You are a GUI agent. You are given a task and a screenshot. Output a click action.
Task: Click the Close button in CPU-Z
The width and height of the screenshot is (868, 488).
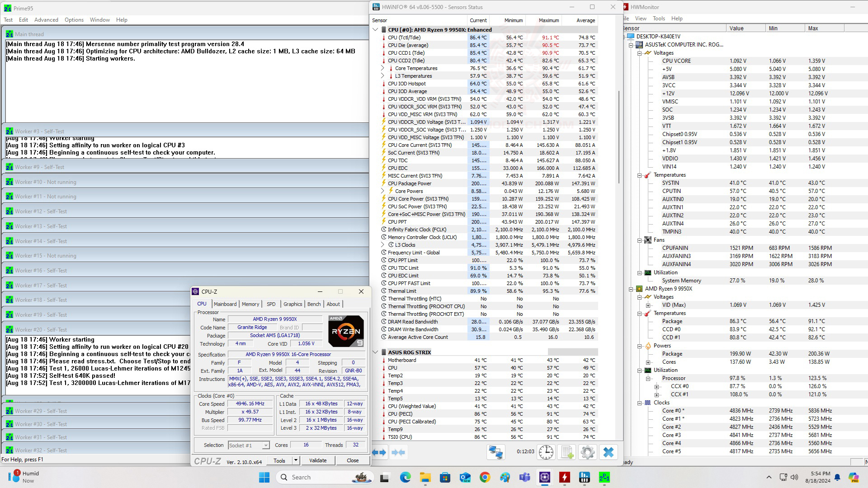[353, 460]
